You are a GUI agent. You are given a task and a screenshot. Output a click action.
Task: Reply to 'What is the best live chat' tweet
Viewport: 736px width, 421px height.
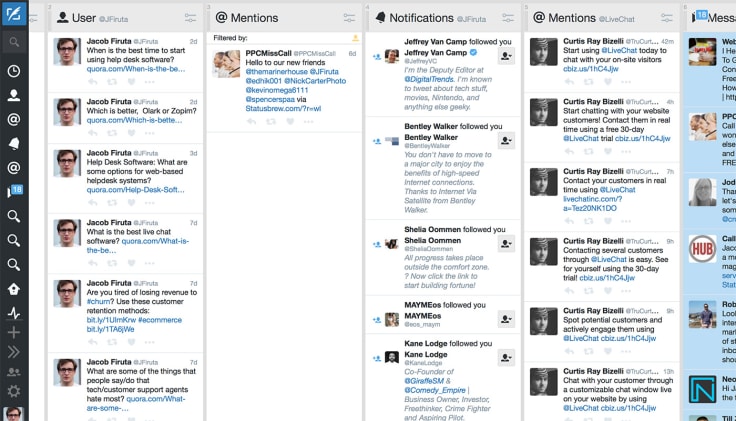point(93,263)
